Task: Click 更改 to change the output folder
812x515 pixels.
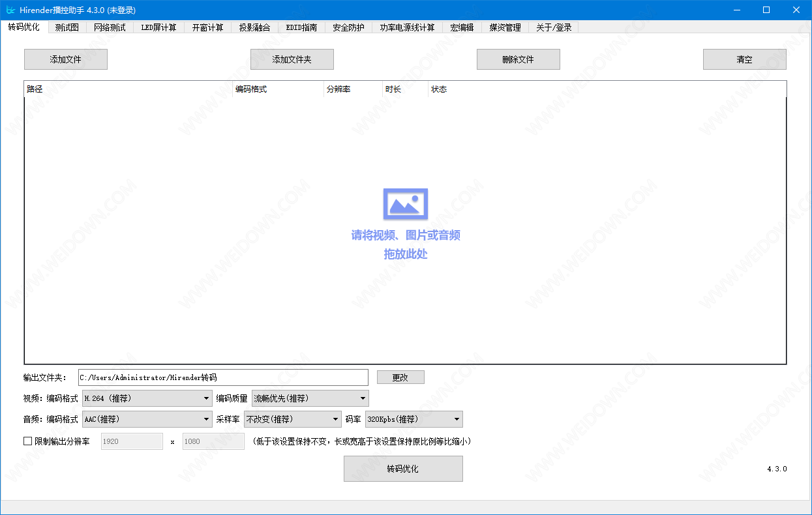Action: 400,377
